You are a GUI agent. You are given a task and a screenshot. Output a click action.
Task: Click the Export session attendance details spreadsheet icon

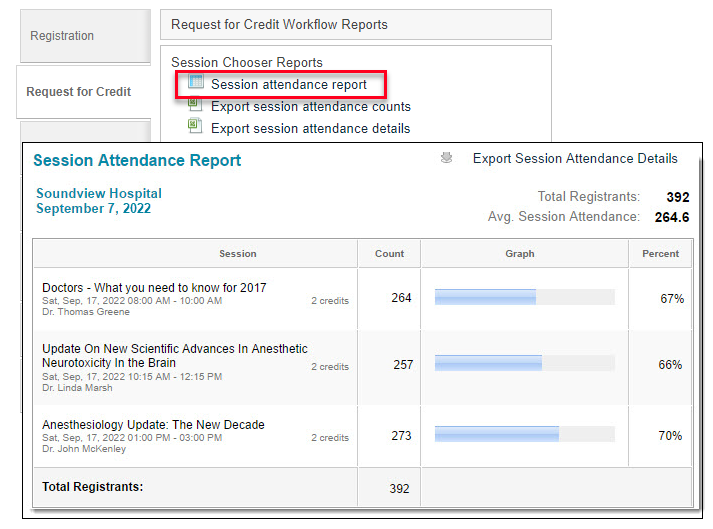(196, 126)
